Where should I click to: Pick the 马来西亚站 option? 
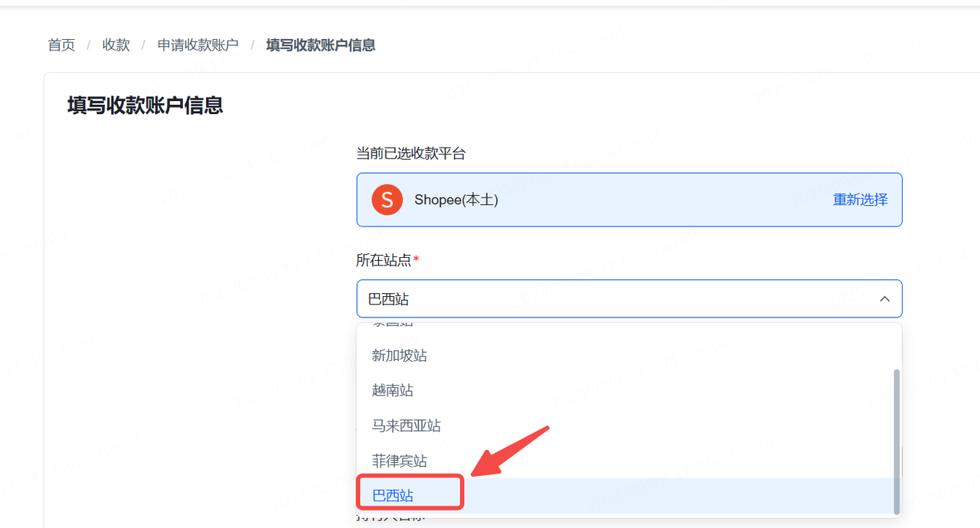tap(407, 426)
